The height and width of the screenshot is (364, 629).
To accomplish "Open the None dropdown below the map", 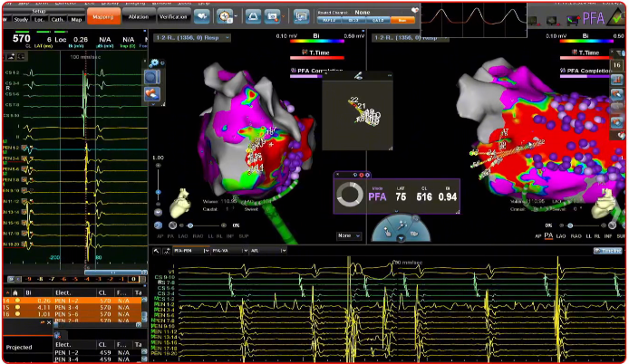I will coord(345,235).
